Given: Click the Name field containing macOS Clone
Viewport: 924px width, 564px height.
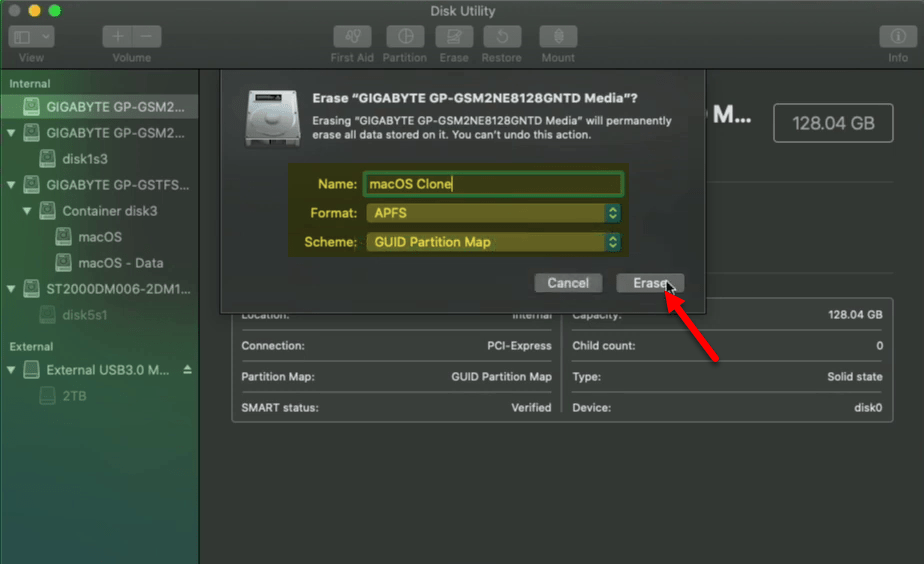Looking at the screenshot, I should point(493,184).
